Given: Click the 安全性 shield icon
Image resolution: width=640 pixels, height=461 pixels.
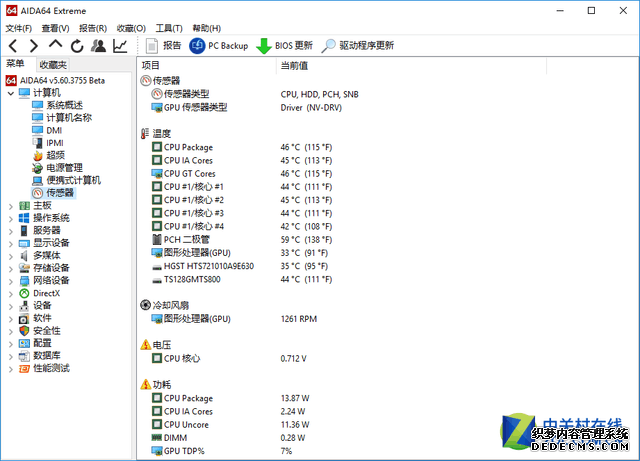Looking at the screenshot, I should pyautogui.click(x=24, y=331).
